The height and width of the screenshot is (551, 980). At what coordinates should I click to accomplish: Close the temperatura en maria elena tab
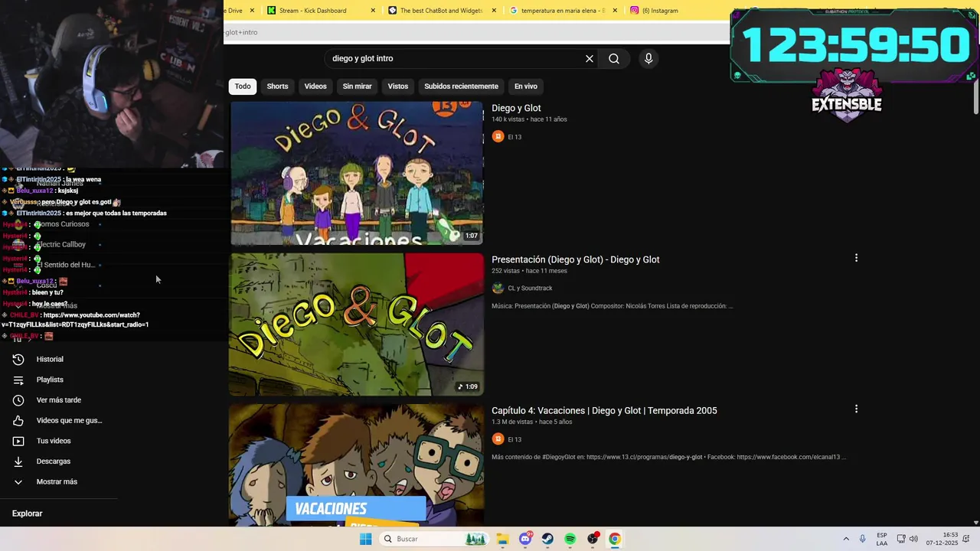615,11
